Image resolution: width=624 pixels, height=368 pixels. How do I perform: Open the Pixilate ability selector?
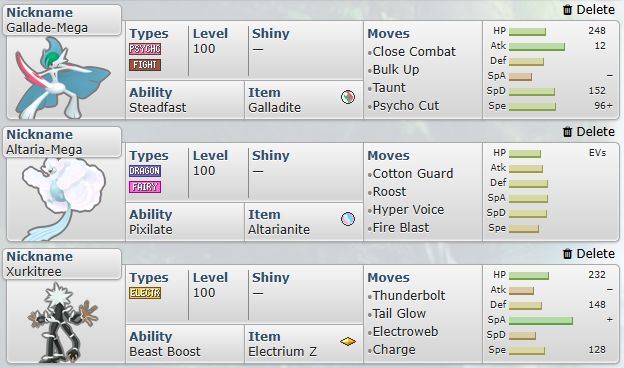point(185,222)
